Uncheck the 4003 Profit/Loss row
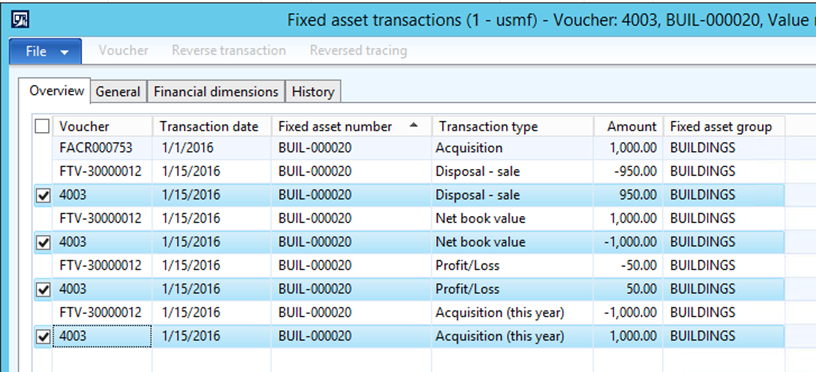Viewport: 816px width, 372px height. (x=43, y=289)
